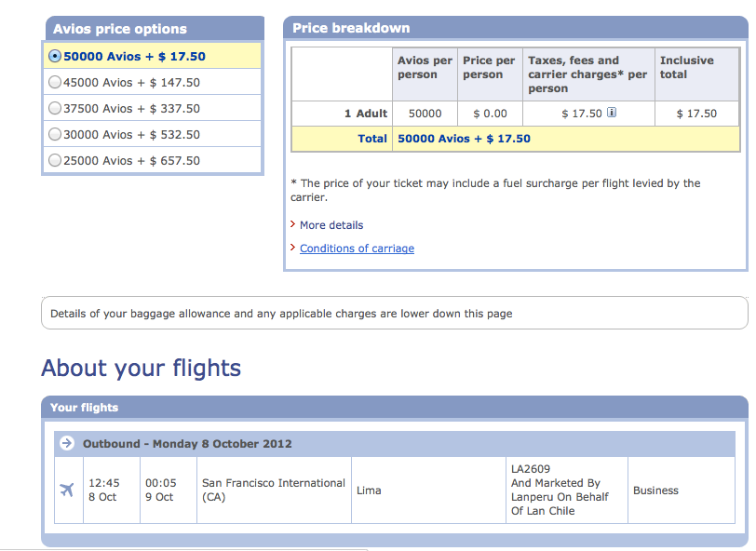Click Outbound - Monday 8 October 2012 bar
The width and height of the screenshot is (756, 551).
point(395,444)
